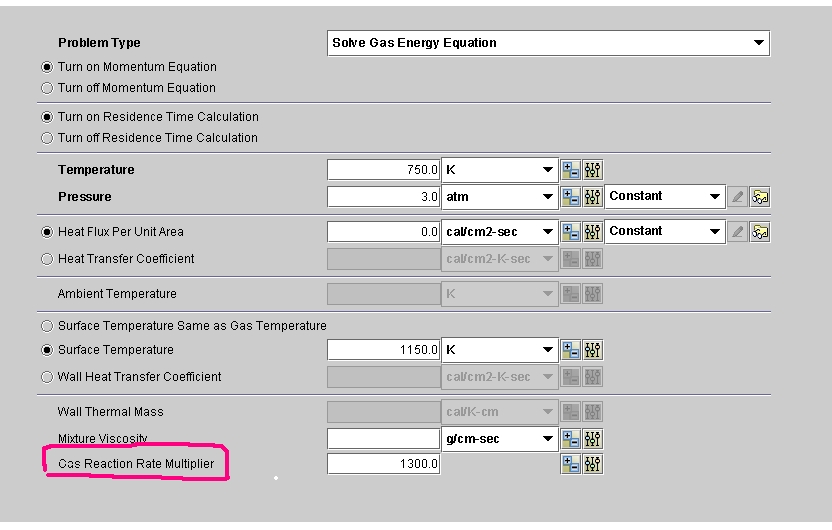
Task: Click the empty Mixture Viscosity input field
Action: point(383,438)
